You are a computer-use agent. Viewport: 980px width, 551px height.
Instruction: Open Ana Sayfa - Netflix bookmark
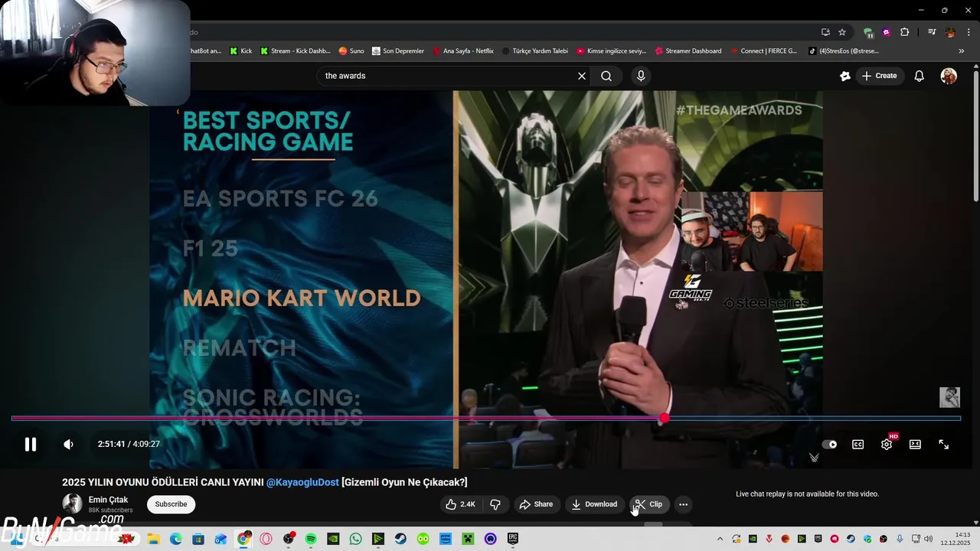tap(463, 51)
